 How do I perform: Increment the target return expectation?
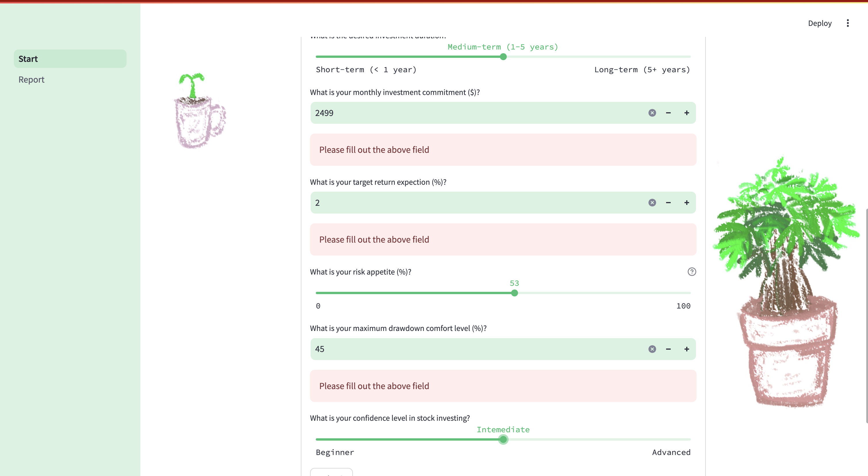(x=687, y=203)
